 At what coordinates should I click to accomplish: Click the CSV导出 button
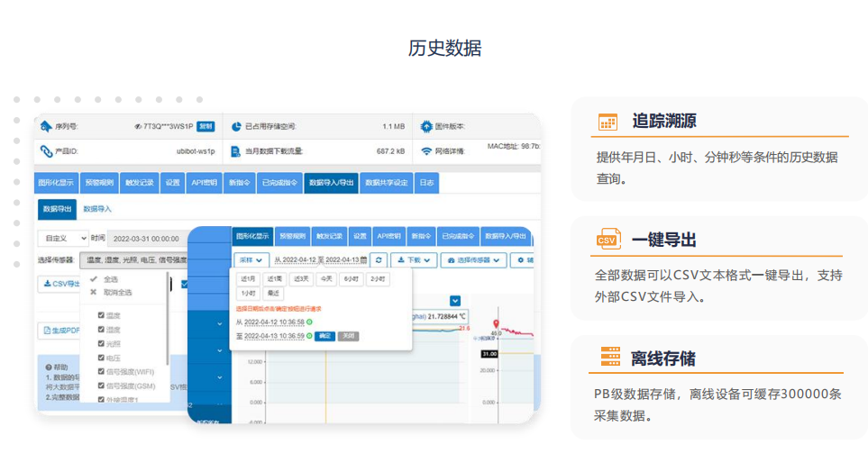click(x=59, y=284)
